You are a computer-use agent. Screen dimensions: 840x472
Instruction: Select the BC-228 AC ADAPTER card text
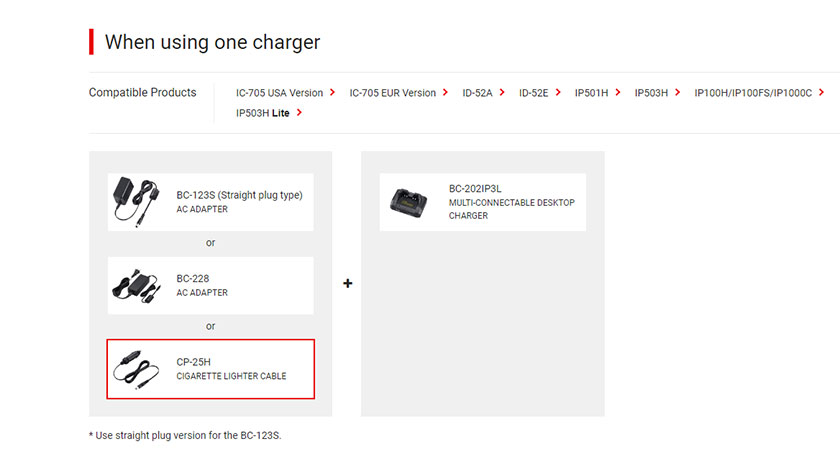[x=202, y=286]
